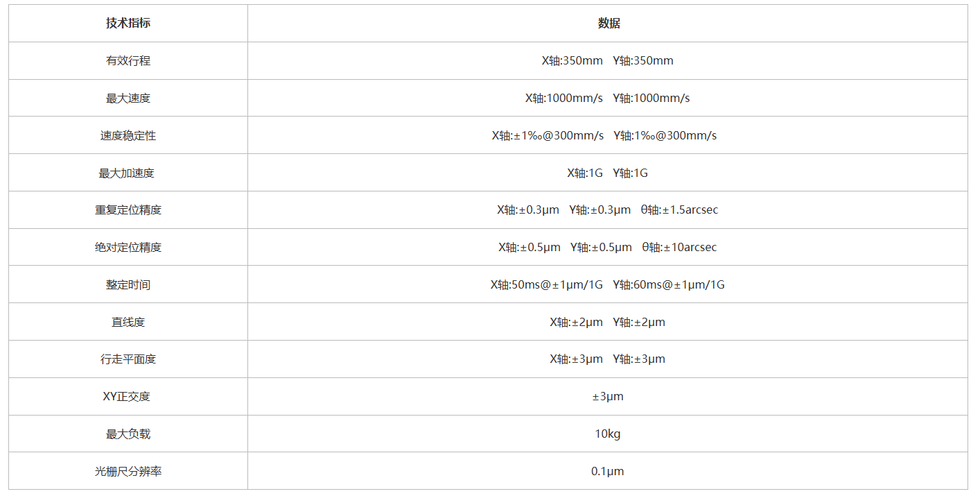Select the 速度稳定性 row label
This screenshot has width=980, height=496.
128,136
